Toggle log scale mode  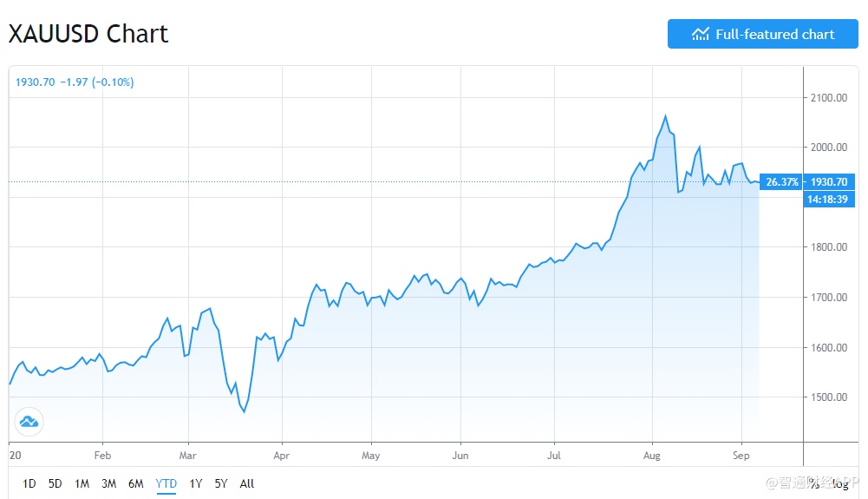pos(839,484)
